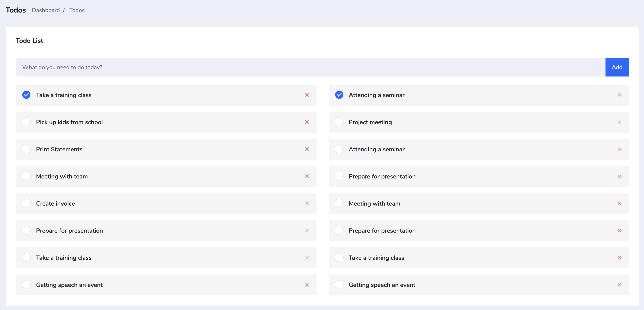The width and height of the screenshot is (644, 310).
Task: Mark Create invoice as complete
Action: click(26, 203)
